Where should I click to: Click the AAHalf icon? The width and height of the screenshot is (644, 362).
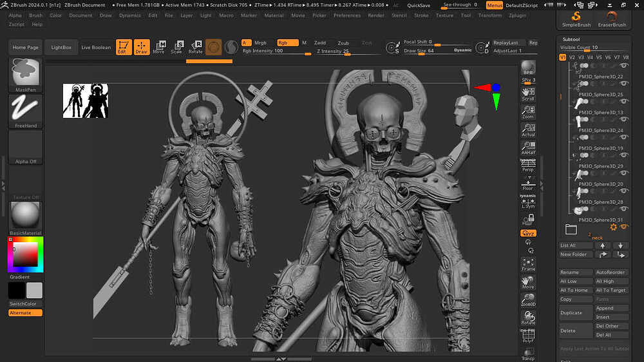[x=528, y=148]
